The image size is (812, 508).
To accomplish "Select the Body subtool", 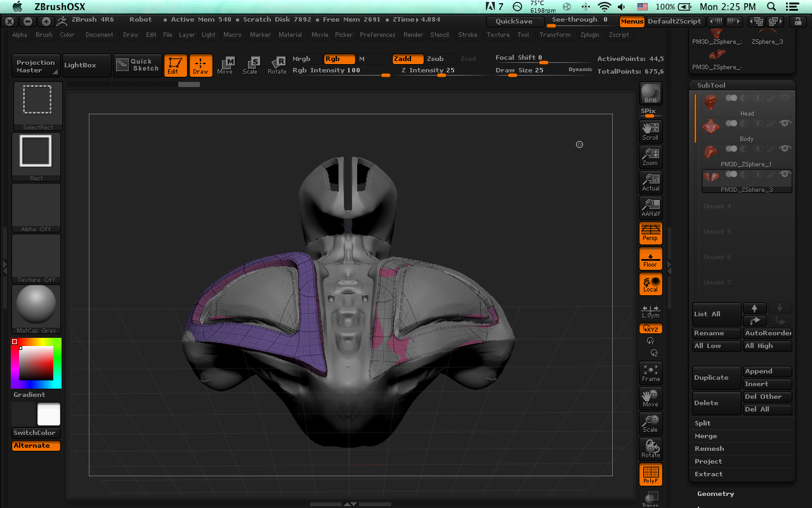I will click(747, 130).
